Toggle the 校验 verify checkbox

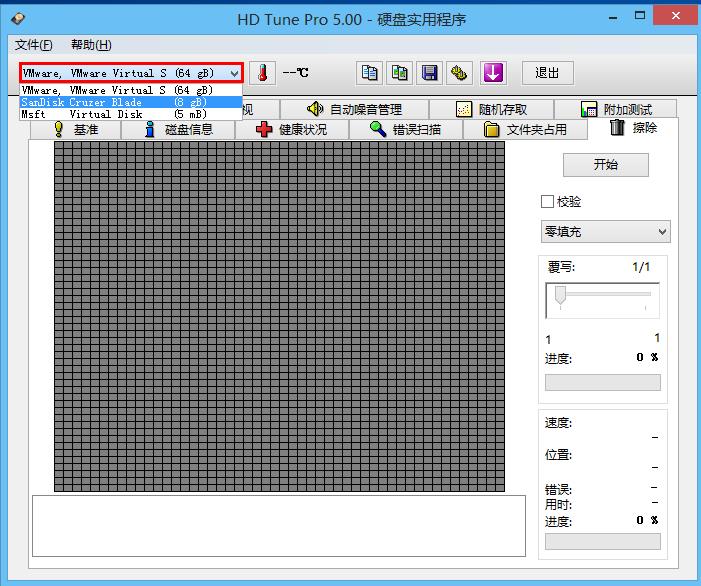click(547, 202)
